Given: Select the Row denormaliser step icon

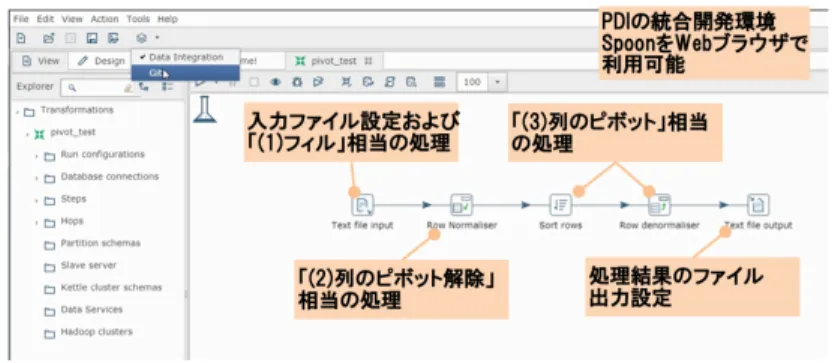Looking at the screenshot, I should click(659, 204).
